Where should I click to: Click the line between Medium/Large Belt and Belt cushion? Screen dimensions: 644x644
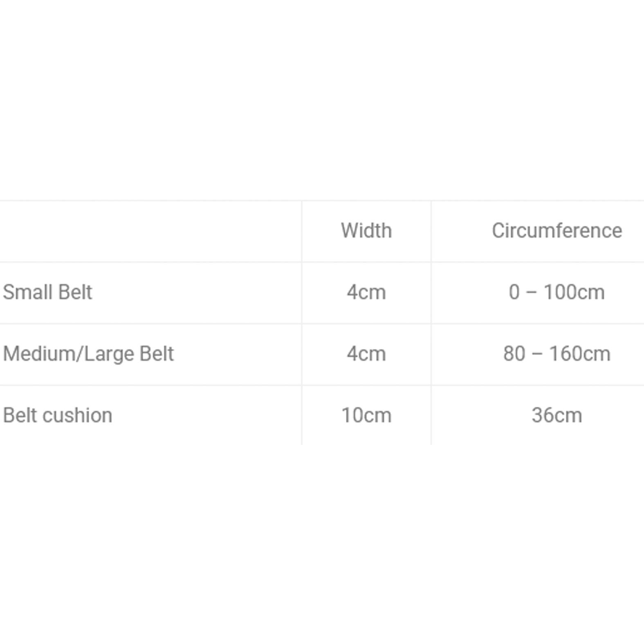(322, 385)
